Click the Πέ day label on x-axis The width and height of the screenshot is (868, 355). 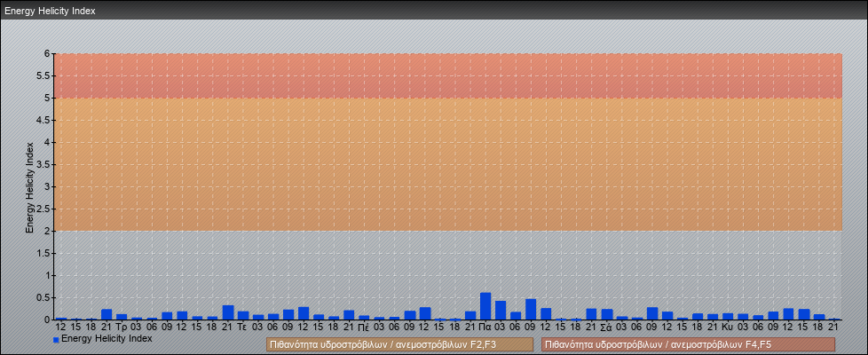(364, 327)
